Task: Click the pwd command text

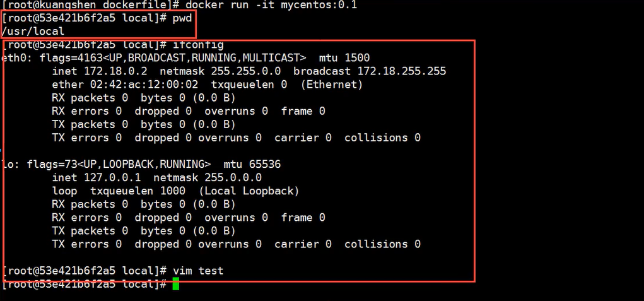Action: tap(182, 18)
